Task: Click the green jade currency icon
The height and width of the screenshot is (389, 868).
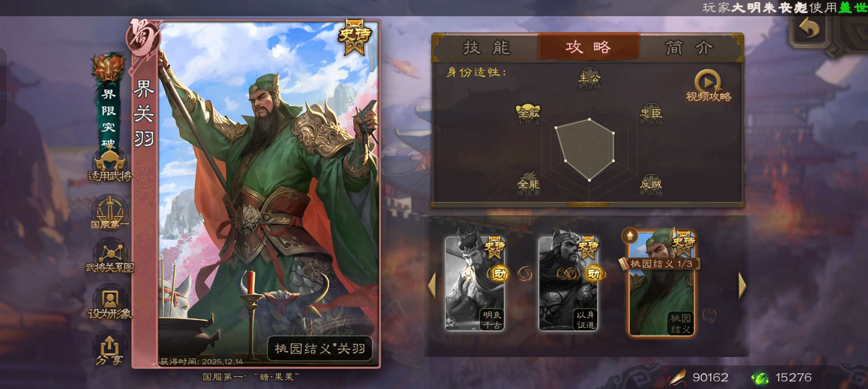Action: (x=760, y=377)
